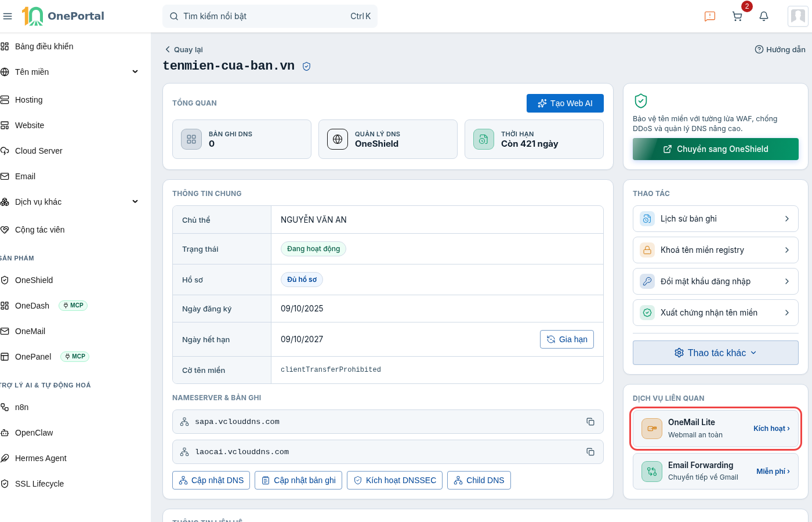This screenshot has height=522, width=812.
Task: Click Cập nhật DNS button
Action: pos(211,480)
